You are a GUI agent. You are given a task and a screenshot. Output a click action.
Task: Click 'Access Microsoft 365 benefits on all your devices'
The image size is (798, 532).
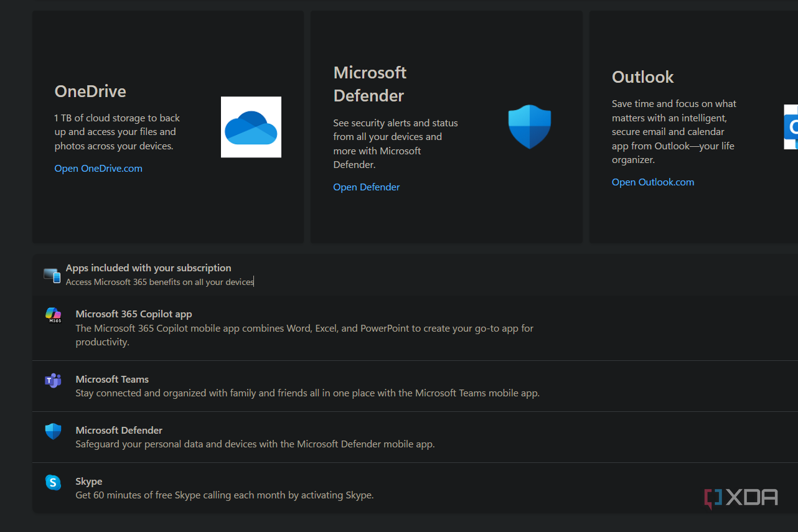160,282
